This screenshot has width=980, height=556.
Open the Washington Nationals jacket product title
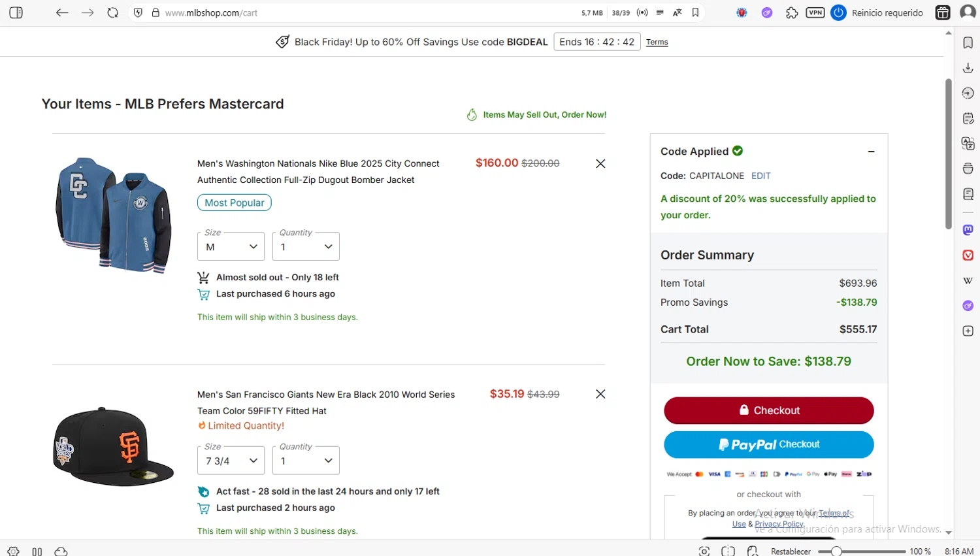coord(318,172)
